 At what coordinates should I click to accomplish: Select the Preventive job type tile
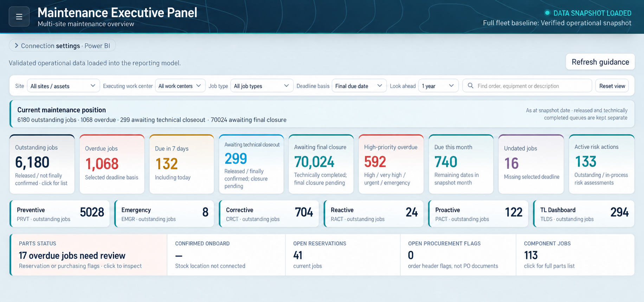click(x=60, y=214)
